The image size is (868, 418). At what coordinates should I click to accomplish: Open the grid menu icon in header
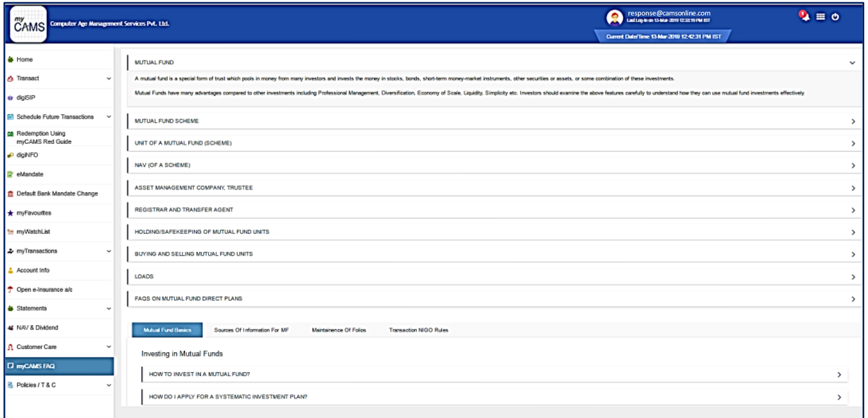(820, 17)
